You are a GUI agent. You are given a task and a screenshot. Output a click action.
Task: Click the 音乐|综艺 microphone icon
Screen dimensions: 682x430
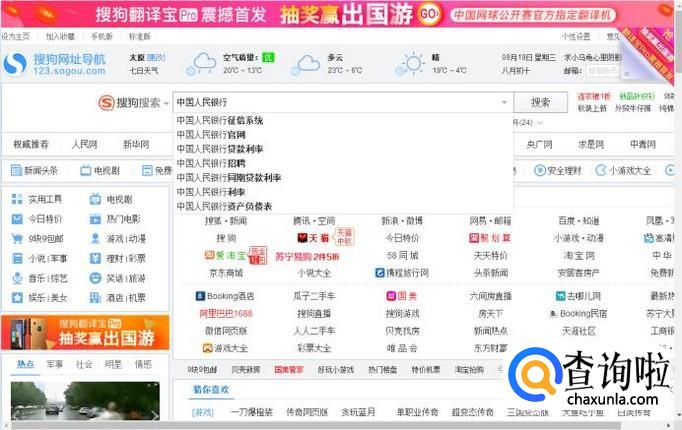tap(17, 278)
